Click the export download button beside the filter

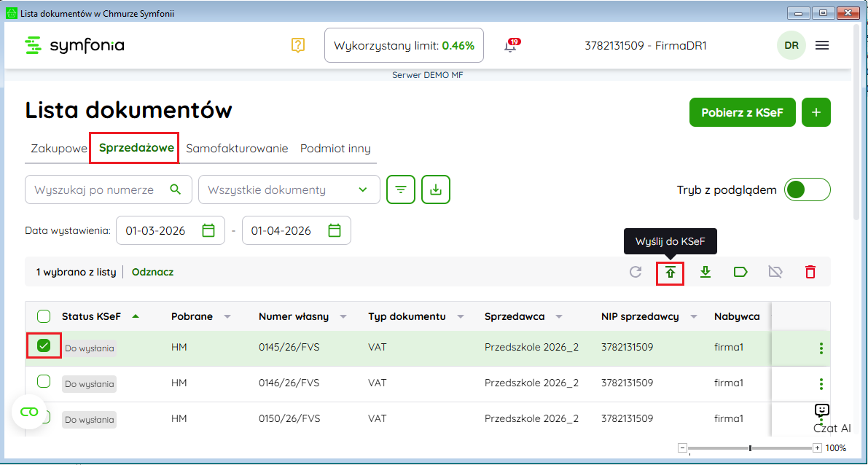(x=435, y=189)
